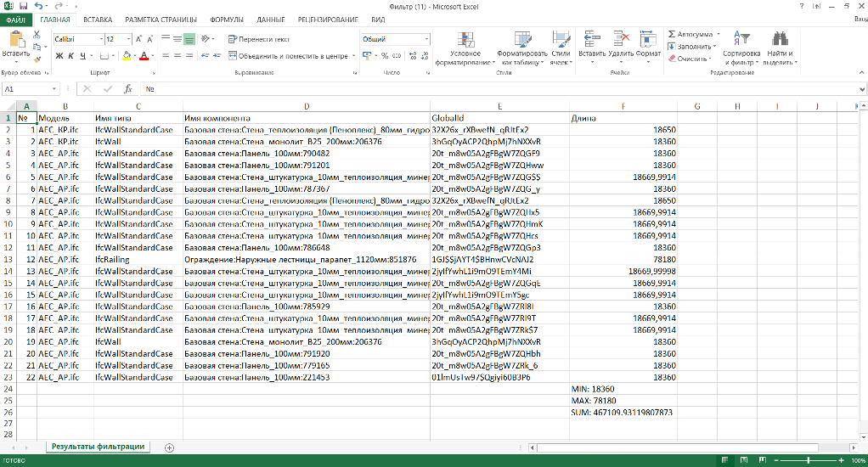Image resolution: width=868 pixels, height=467 pixels.
Task: Open the Calibri font name dropdown
Action: [x=101, y=39]
